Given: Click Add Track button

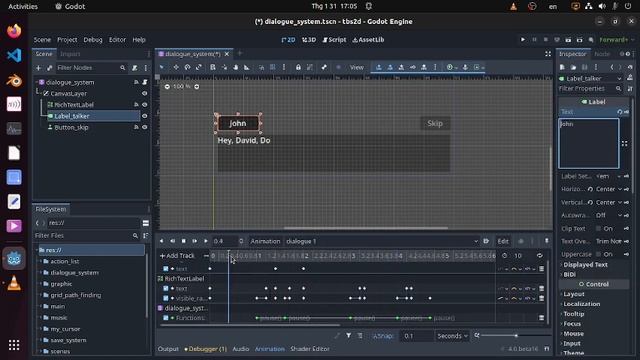Looking at the screenshot, I should tap(178, 256).
